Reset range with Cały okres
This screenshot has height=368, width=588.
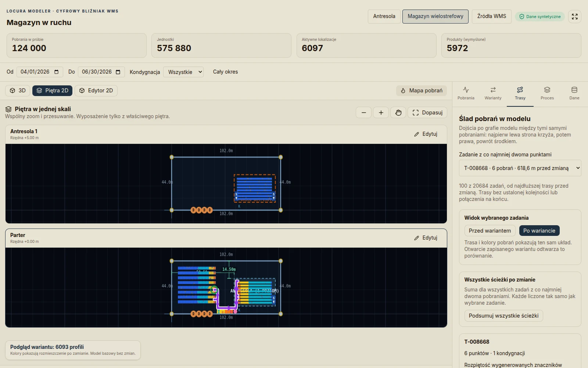(x=225, y=72)
